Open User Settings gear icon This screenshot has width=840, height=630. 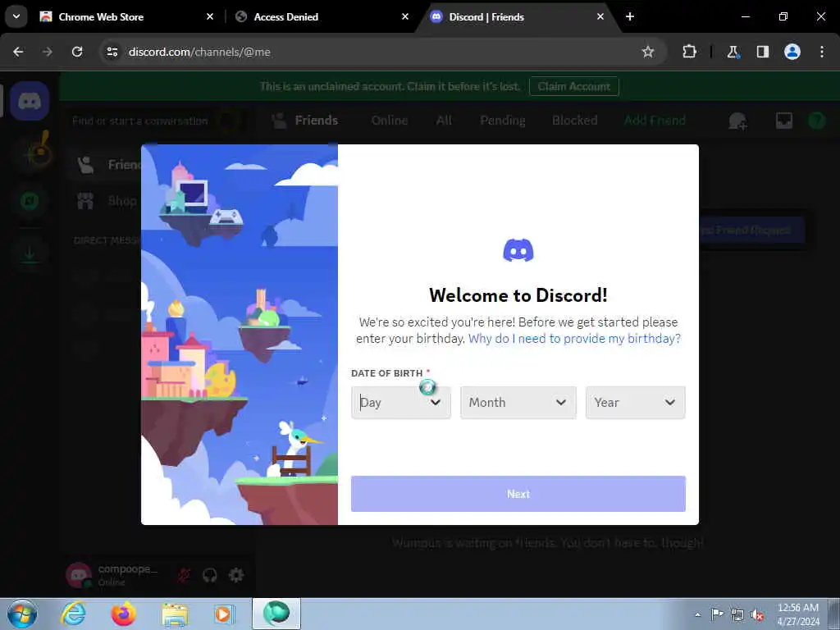point(236,575)
